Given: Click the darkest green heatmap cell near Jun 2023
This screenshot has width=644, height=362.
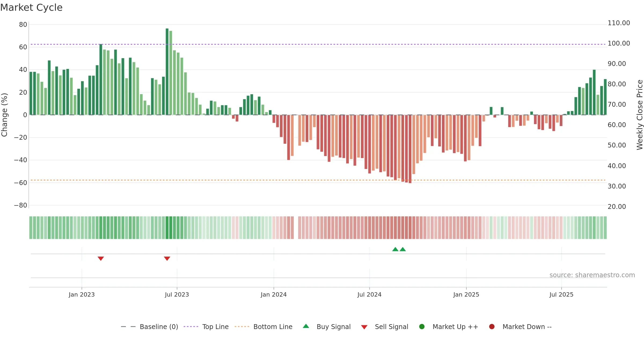Looking at the screenshot, I should click(167, 227).
